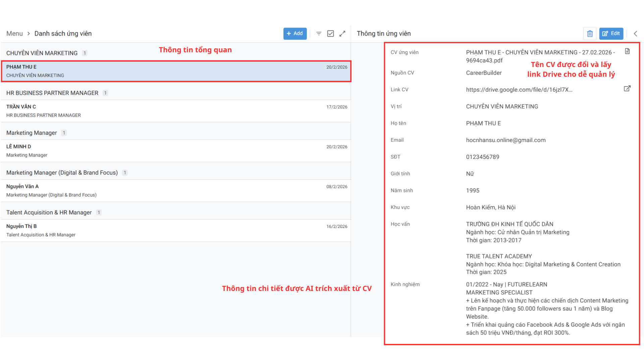The height and width of the screenshot is (362, 644).
Task: Go to Menu in the breadcrumb
Action: click(x=14, y=34)
